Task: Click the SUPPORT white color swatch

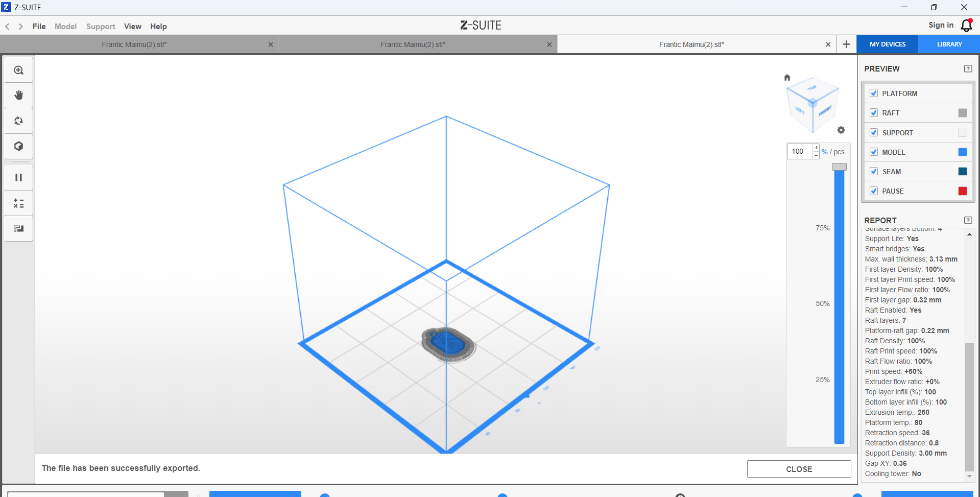Action: (x=963, y=132)
